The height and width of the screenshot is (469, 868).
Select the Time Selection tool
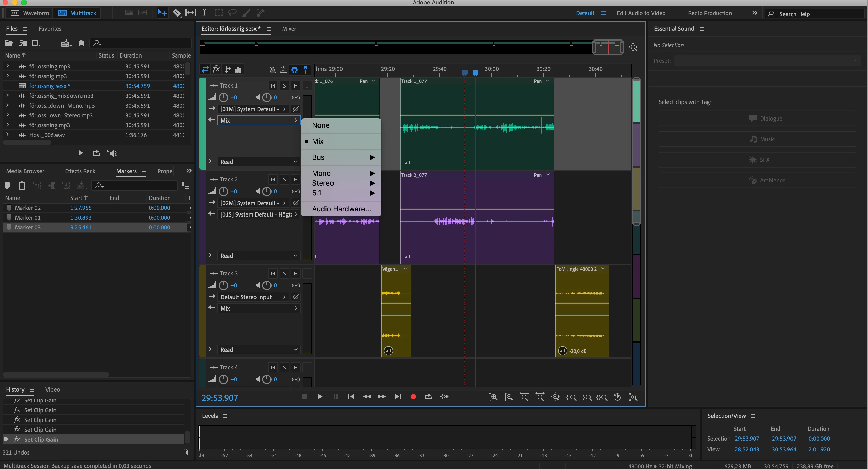[x=204, y=13]
